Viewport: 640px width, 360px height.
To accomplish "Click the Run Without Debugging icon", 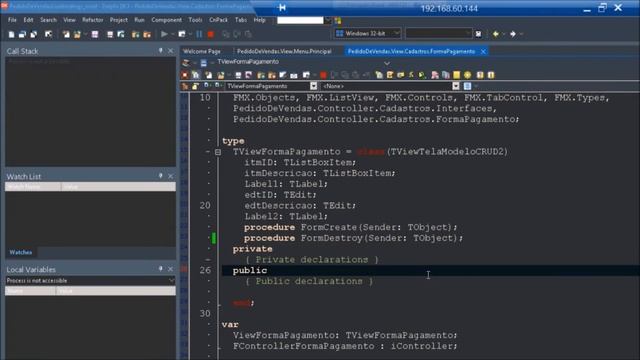I will click(x=182, y=34).
